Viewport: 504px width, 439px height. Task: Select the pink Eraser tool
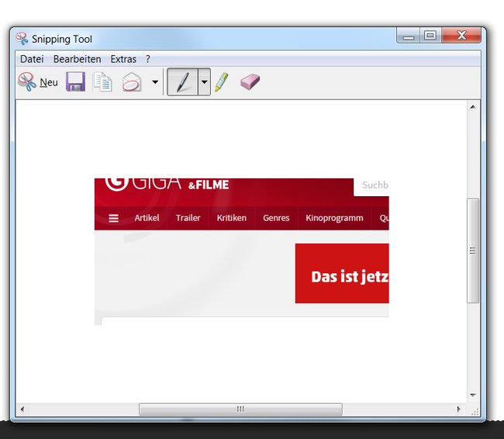(x=250, y=82)
